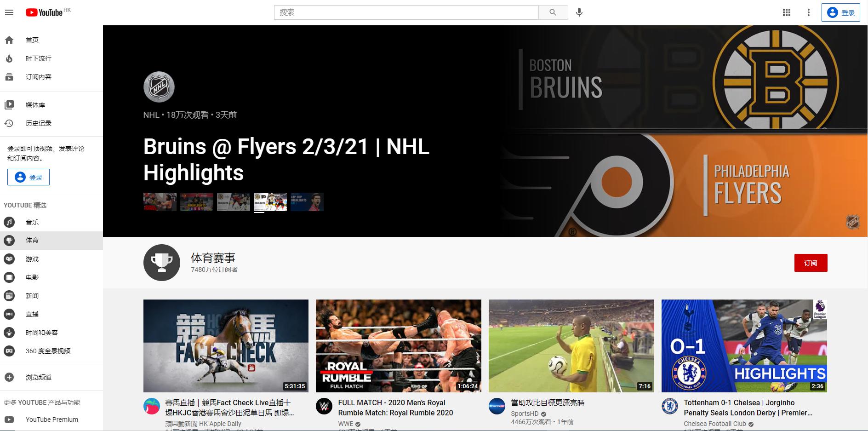Select 直播 live category icon
The image size is (868, 431).
[x=9, y=314]
